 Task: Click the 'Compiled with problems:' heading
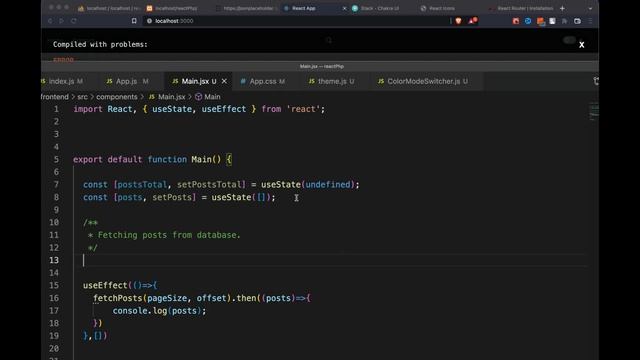click(x=100, y=44)
